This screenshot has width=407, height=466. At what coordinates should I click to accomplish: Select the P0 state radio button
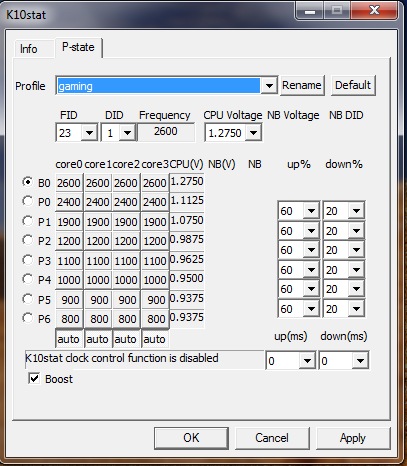click(27, 201)
